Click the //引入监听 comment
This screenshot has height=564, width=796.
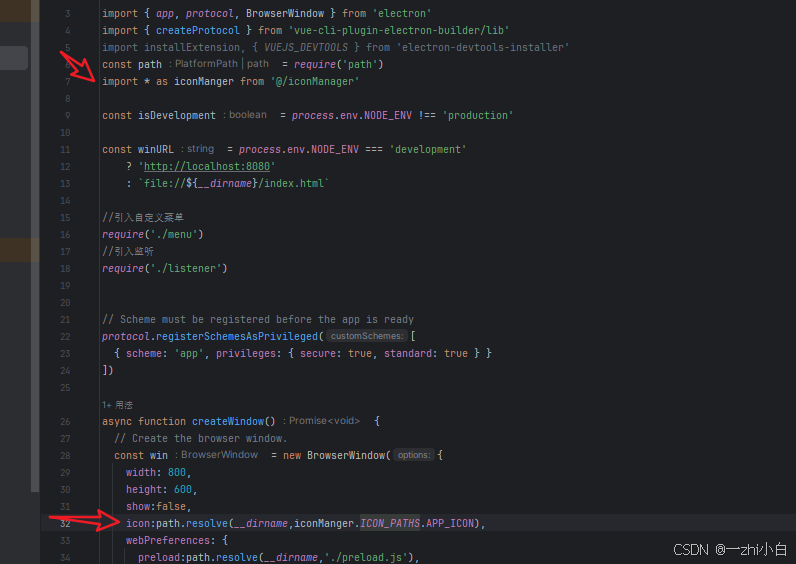(x=127, y=251)
